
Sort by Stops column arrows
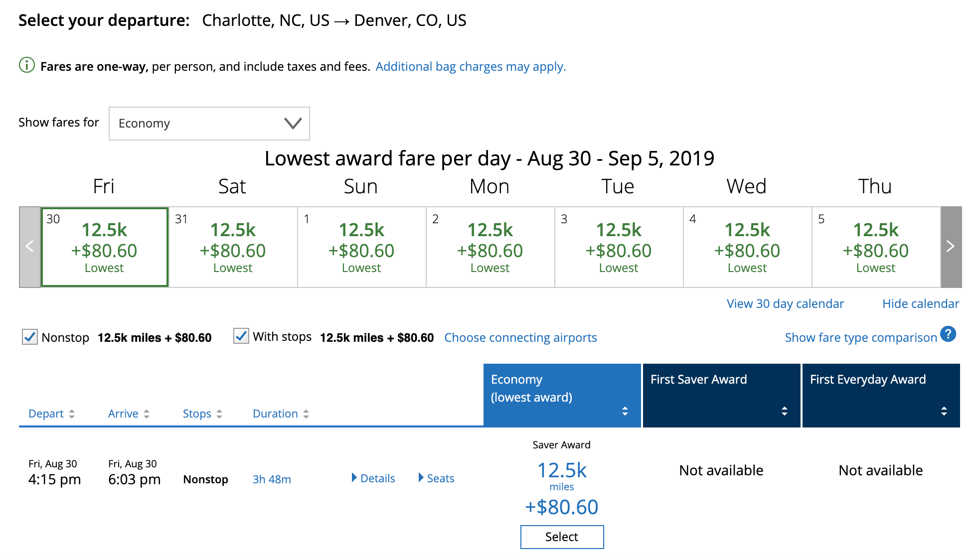pos(219,414)
